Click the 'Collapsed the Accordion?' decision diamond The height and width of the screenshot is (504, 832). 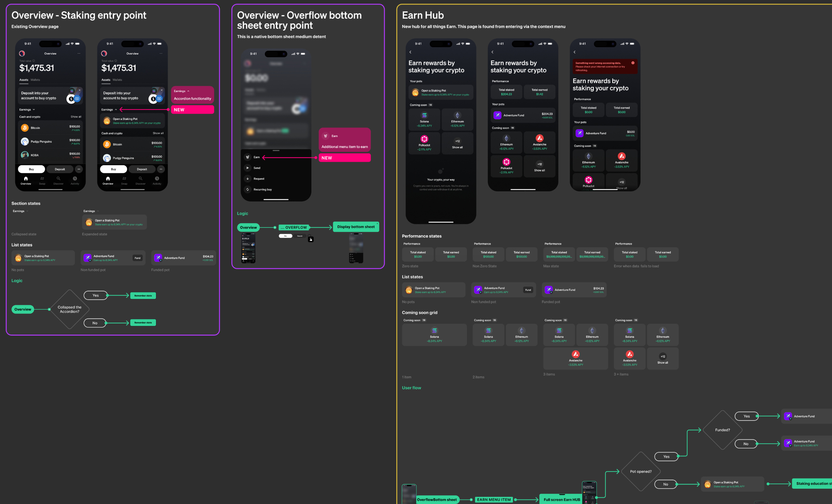pyautogui.click(x=70, y=309)
